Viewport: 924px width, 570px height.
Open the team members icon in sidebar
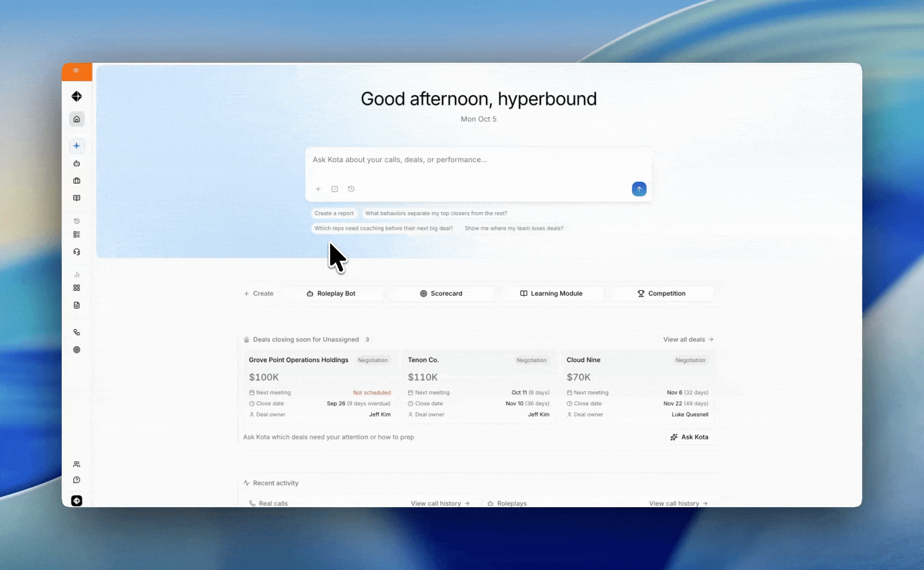(76, 464)
